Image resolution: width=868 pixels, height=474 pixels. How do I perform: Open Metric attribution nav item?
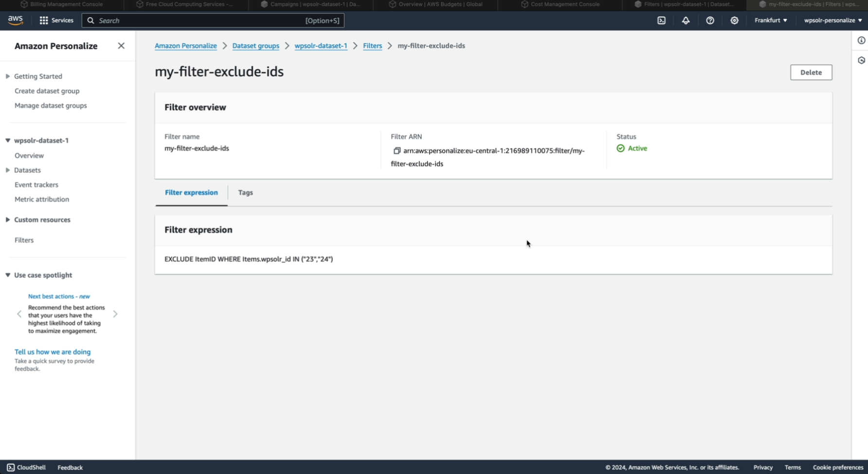coord(42,199)
